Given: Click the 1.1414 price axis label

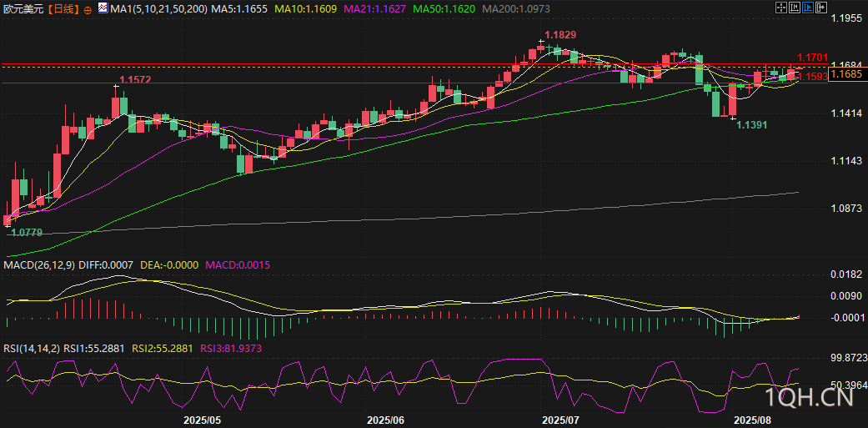Looking at the screenshot, I should point(847,113).
